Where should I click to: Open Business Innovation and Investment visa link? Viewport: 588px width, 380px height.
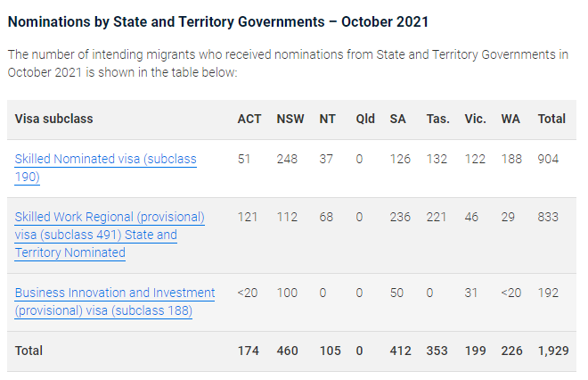point(115,293)
